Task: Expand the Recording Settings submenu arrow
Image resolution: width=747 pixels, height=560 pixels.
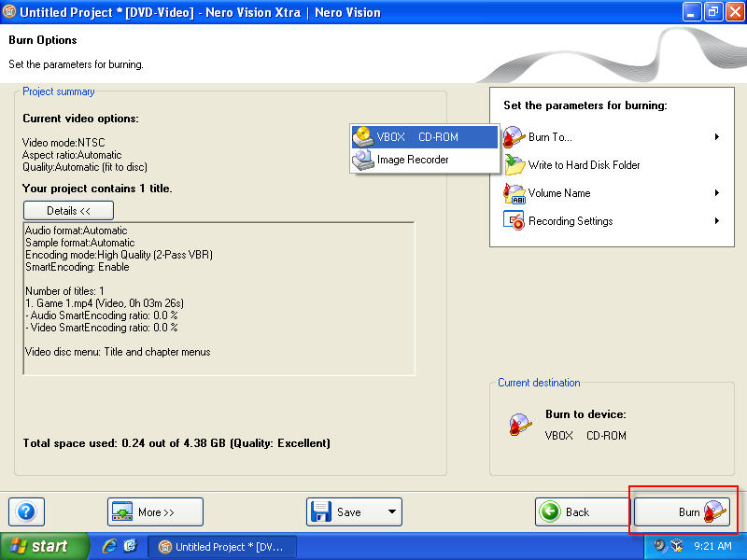Action: (x=716, y=221)
